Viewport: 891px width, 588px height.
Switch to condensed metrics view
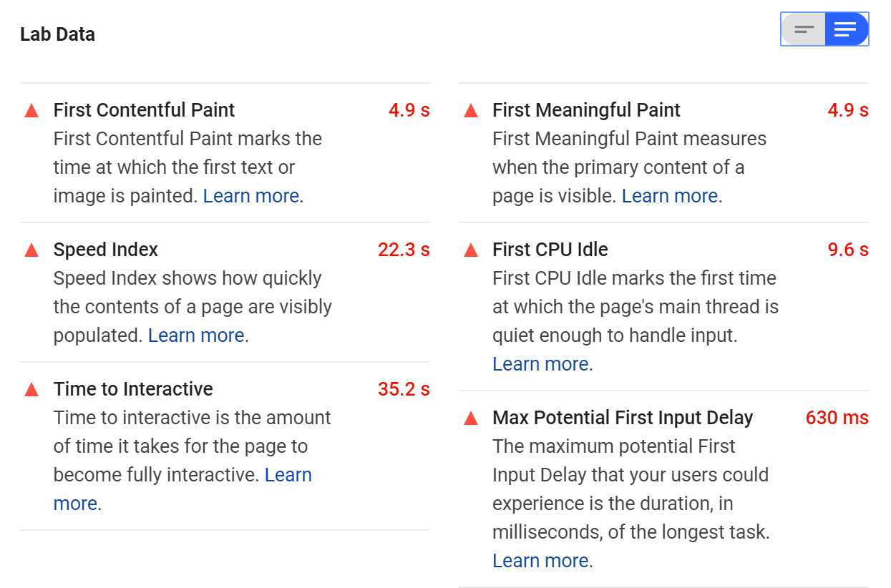tap(802, 29)
